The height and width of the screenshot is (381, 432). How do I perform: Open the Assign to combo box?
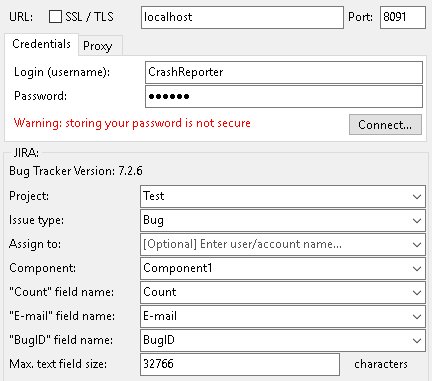click(283, 244)
